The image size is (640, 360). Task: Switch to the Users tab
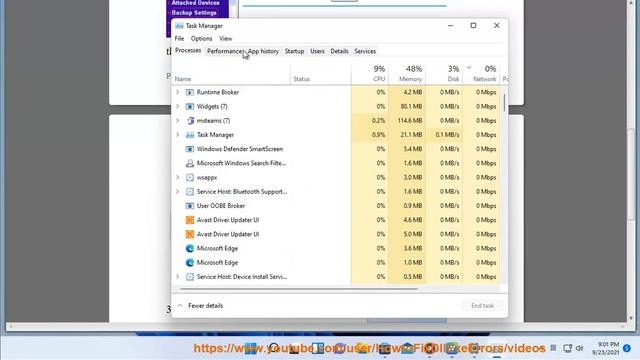(317, 51)
